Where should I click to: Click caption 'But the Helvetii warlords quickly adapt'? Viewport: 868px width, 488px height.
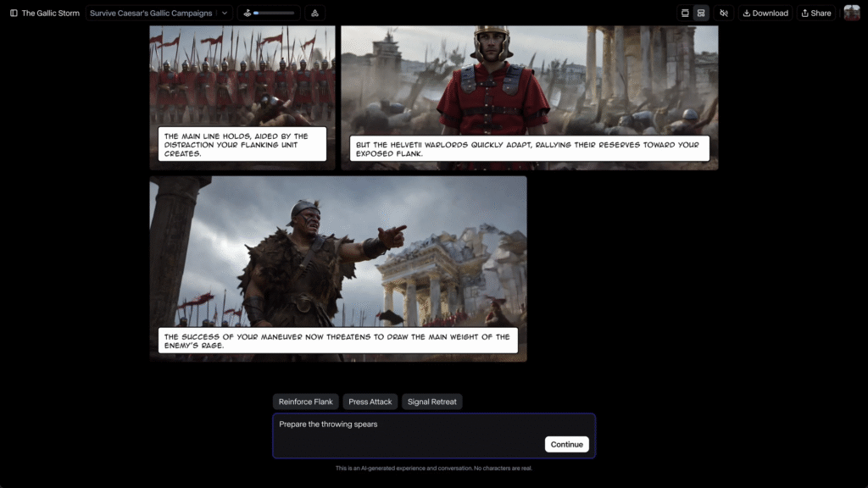point(530,149)
